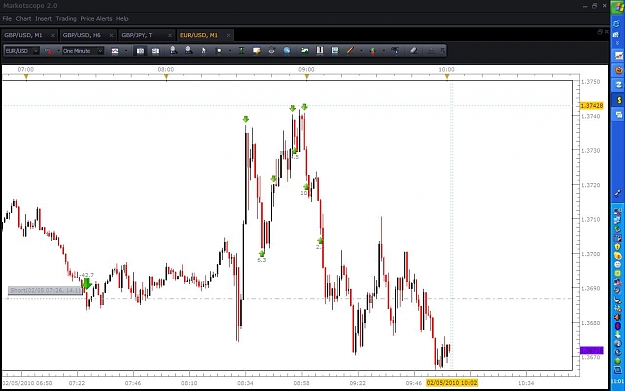625x391 pixels.
Task: Click the 09:00 time marker triangle
Action: 307,76
